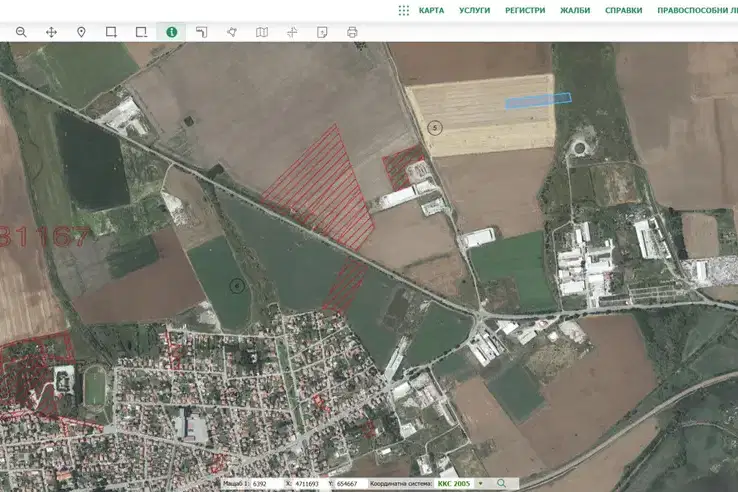
Task: Select the location pin tool
Action: [81, 32]
